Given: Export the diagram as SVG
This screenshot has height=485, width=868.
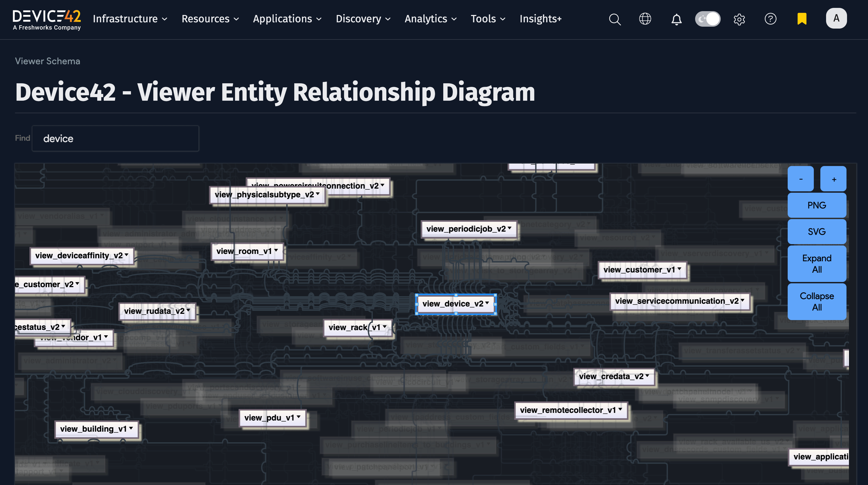Looking at the screenshot, I should tap(817, 231).
